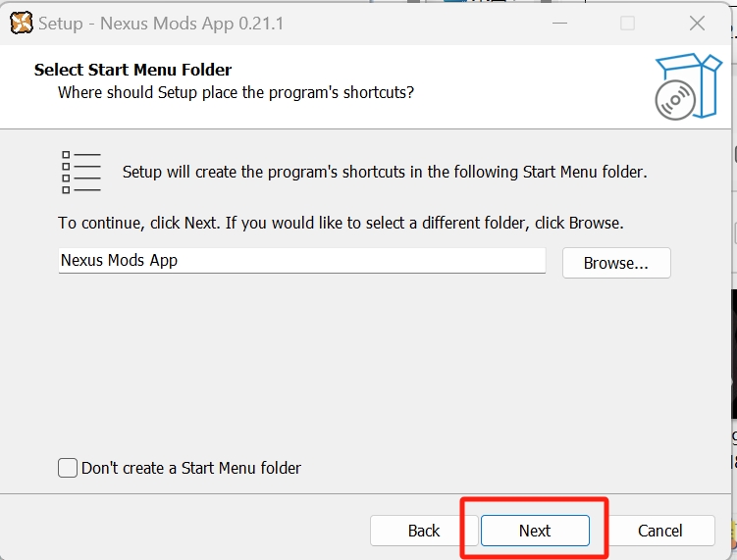This screenshot has width=737, height=560.
Task: Click the Nexus Mods logo in title bar
Action: (21, 23)
